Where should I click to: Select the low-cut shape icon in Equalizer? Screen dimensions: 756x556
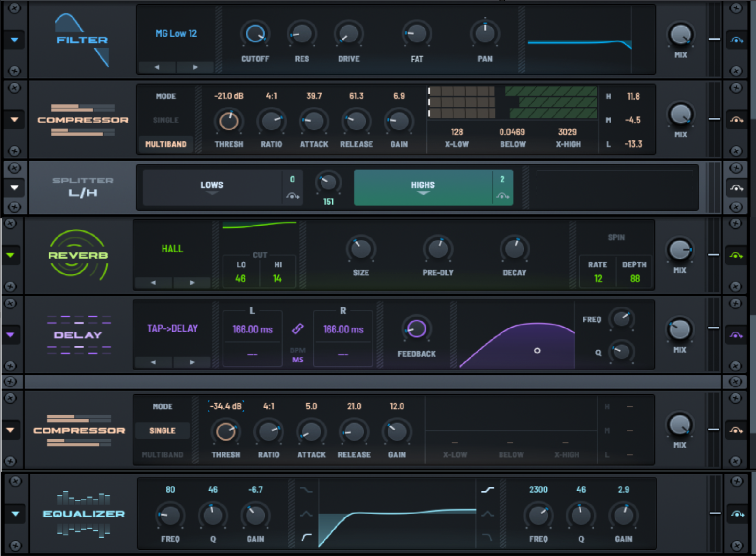coord(307,537)
